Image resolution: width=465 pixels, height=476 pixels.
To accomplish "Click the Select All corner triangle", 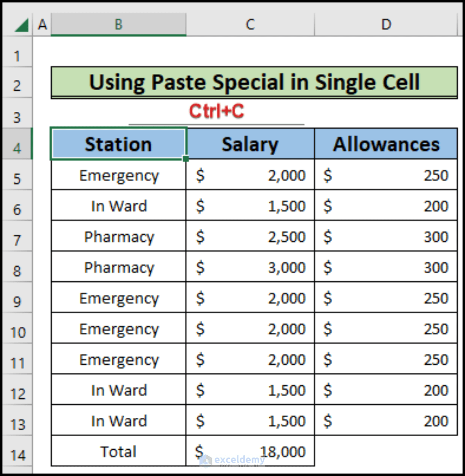I will (21, 25).
